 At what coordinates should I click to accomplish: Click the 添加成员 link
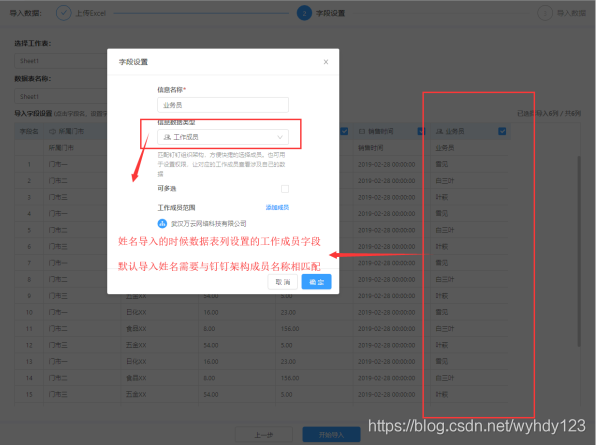pyautogui.click(x=277, y=207)
